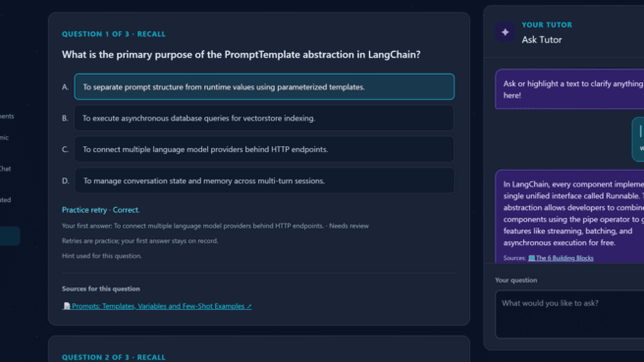Click the 'Practice retry · Correct.' status text

coord(101,210)
